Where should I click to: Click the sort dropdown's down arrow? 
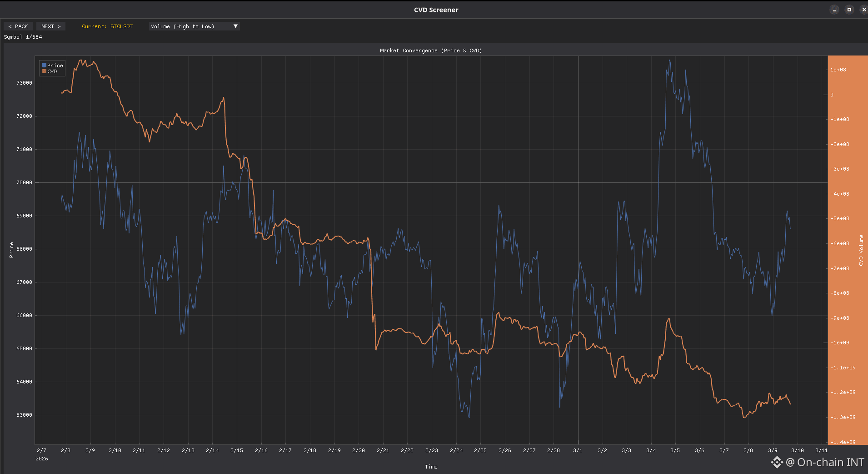pyautogui.click(x=235, y=26)
